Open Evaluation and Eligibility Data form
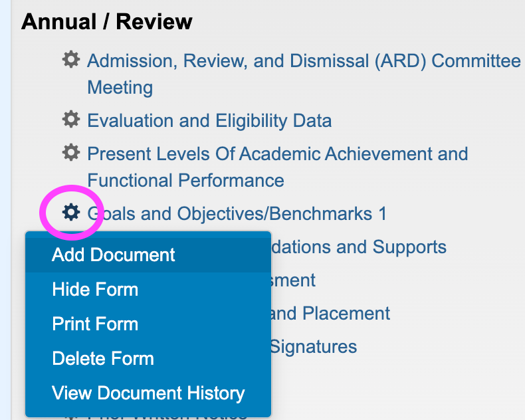The width and height of the screenshot is (525, 420). (x=209, y=120)
